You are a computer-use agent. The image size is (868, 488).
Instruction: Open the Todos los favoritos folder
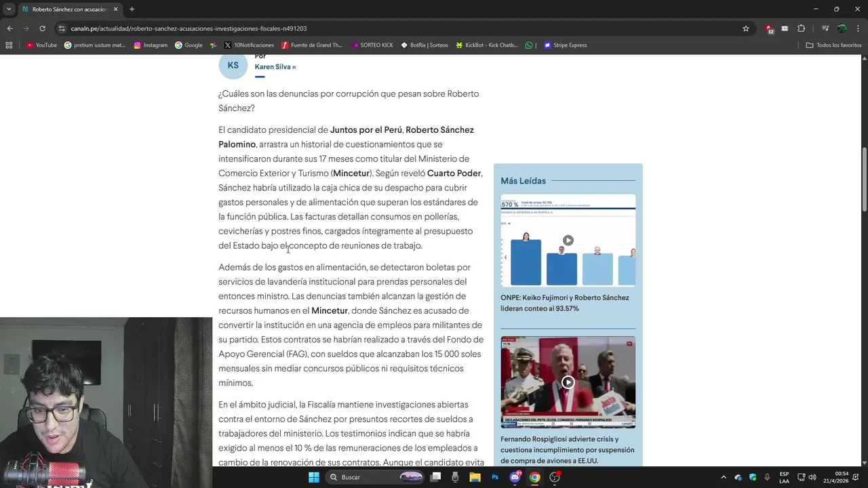[x=833, y=45]
